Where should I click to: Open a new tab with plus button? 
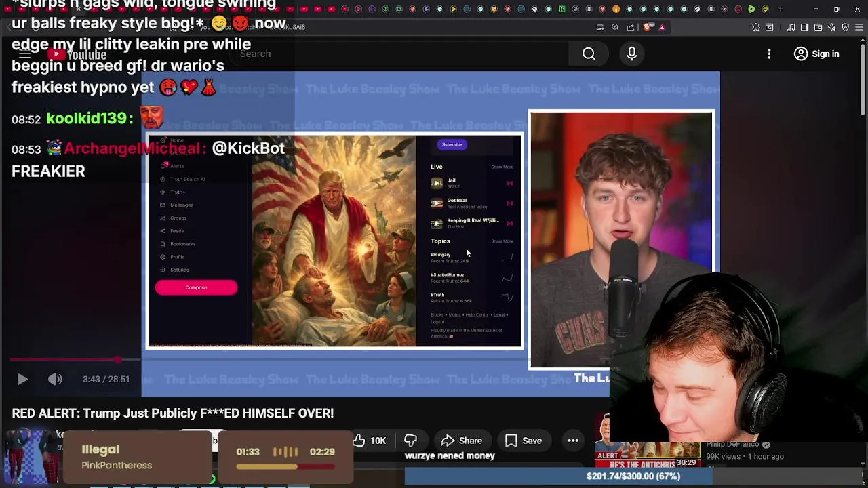click(x=781, y=9)
